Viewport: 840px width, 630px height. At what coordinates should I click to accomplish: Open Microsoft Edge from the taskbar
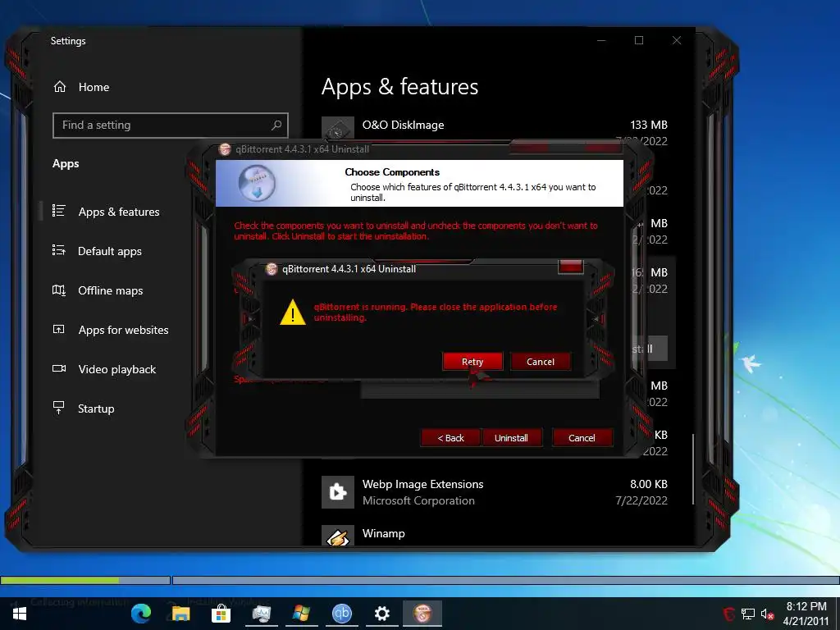[x=141, y=614]
